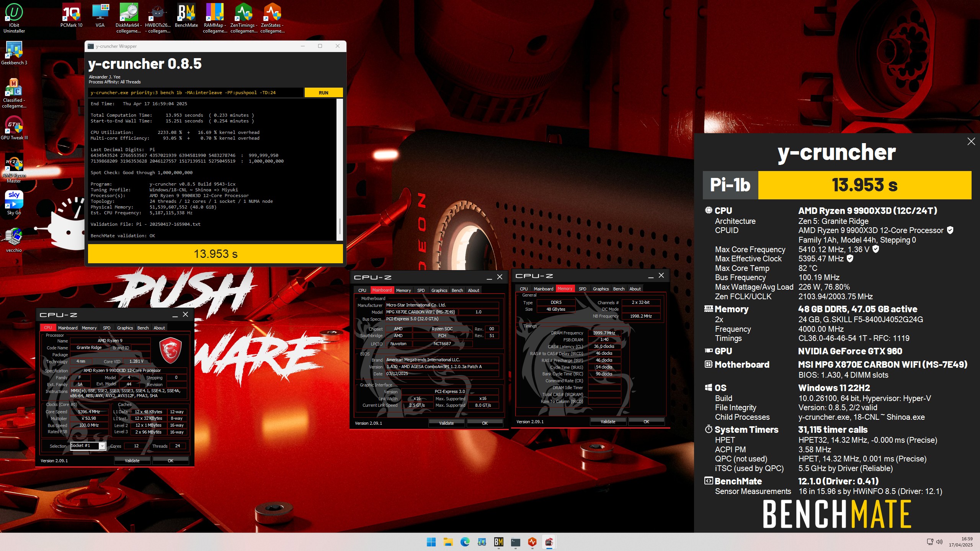The width and height of the screenshot is (980, 551).
Task: Open network settings from the system tray
Action: coord(930,542)
